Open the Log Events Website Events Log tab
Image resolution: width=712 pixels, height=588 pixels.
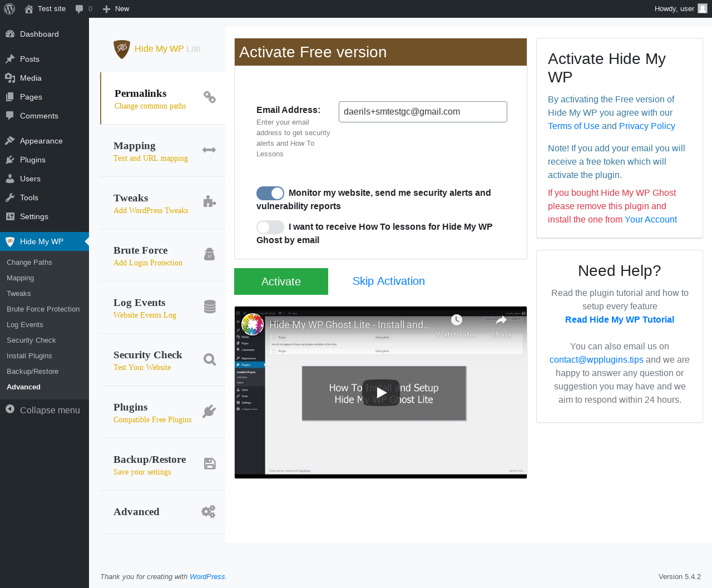(163, 308)
